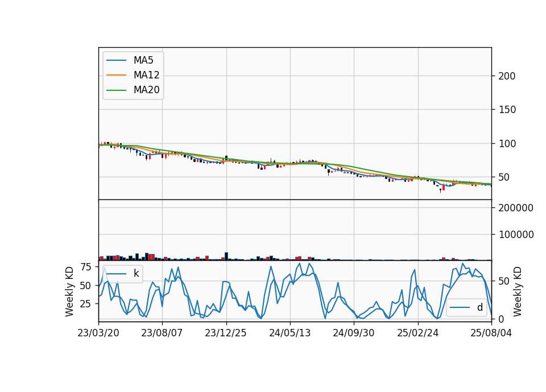
Task: Click the 24/05/13 date axis label
Action: [289, 333]
